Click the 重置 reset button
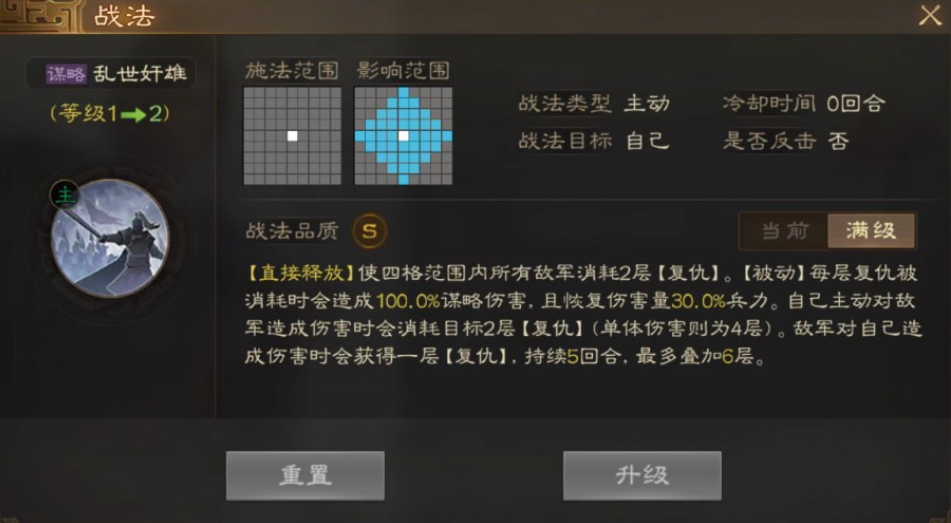The image size is (951, 523). [305, 476]
